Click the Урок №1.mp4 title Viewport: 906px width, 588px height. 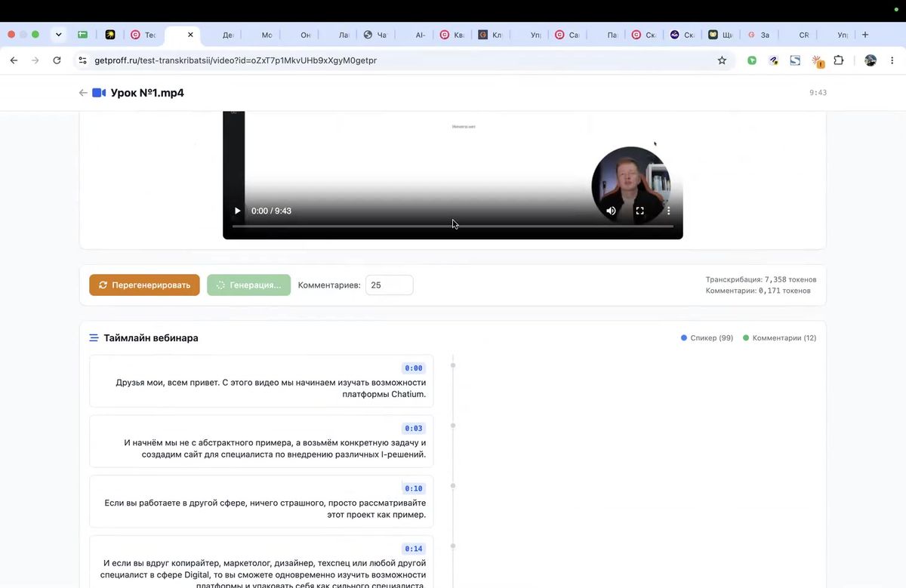147,93
